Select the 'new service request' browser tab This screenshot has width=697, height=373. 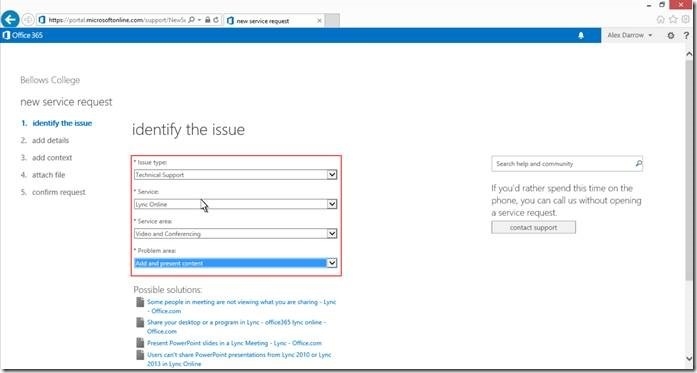(274, 20)
